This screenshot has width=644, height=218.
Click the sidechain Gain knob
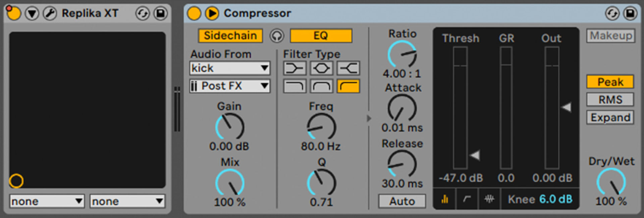point(230,127)
